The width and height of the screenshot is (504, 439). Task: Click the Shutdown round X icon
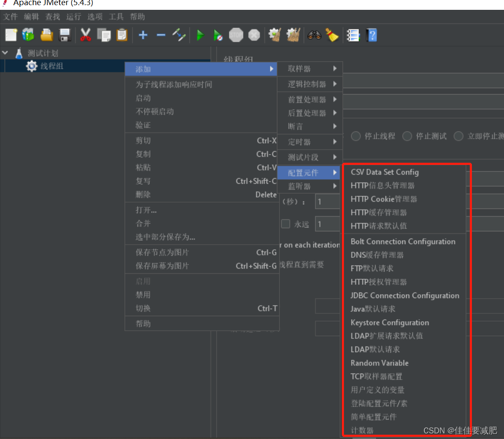(x=254, y=35)
